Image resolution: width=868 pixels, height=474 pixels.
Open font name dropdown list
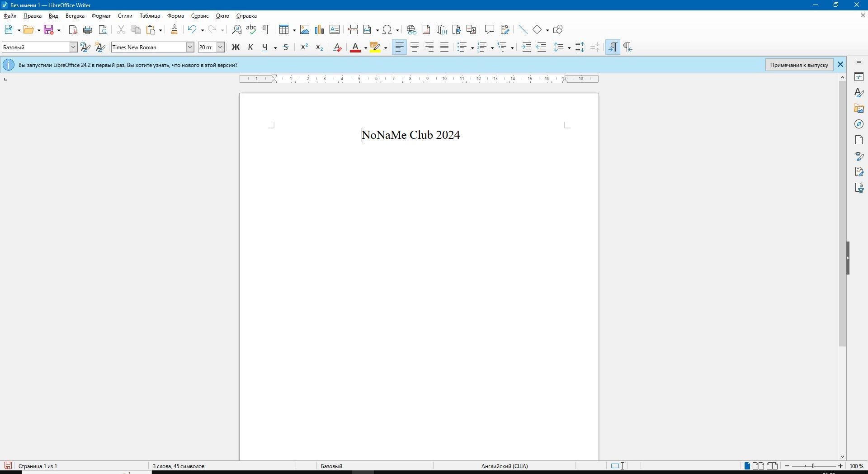(190, 47)
